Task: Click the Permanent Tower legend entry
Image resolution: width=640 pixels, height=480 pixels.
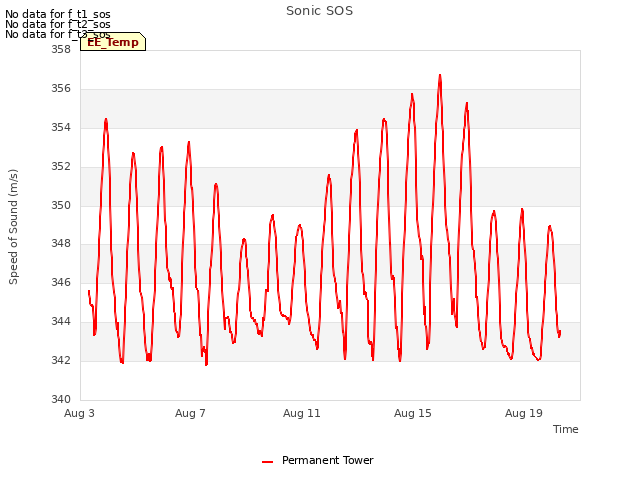Action: pyautogui.click(x=318, y=460)
